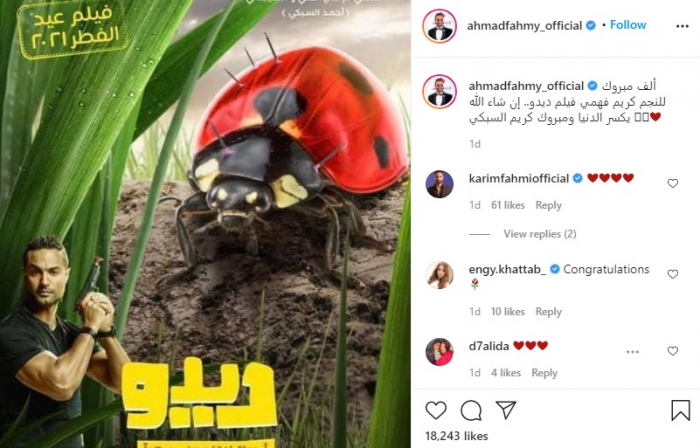Image resolution: width=700 pixels, height=448 pixels.
Task: Reply to karimfahmiofficial's comment
Action: (x=548, y=205)
